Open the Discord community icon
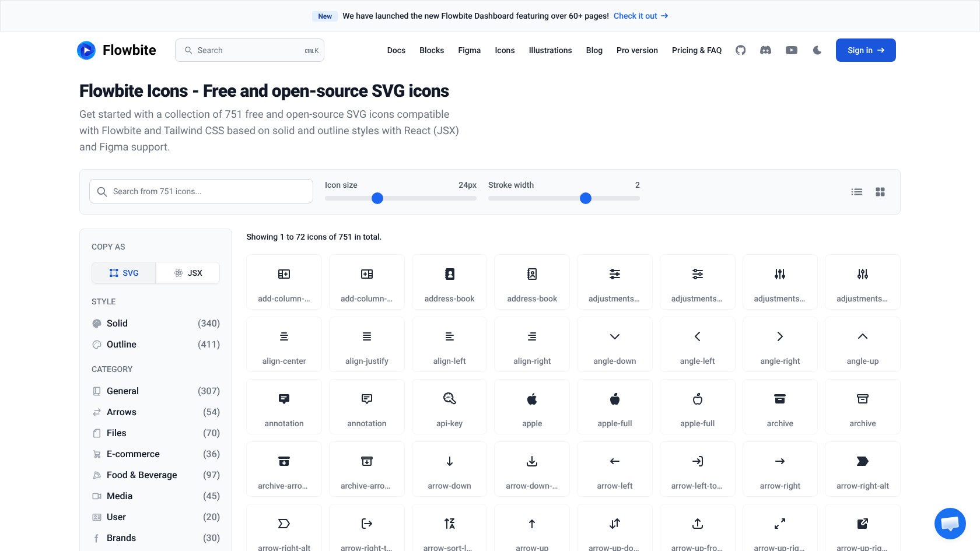This screenshot has width=980, height=551. point(765,50)
